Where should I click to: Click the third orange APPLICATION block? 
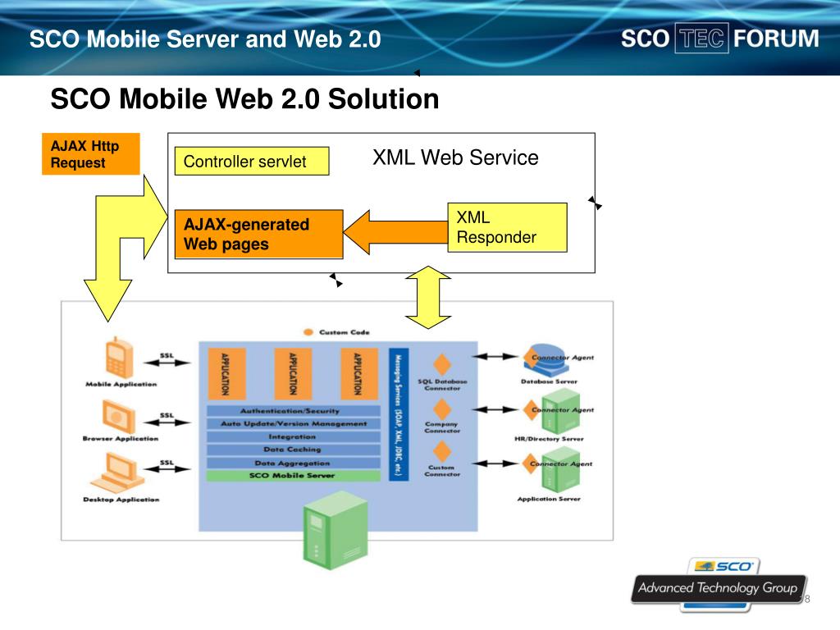(359, 374)
